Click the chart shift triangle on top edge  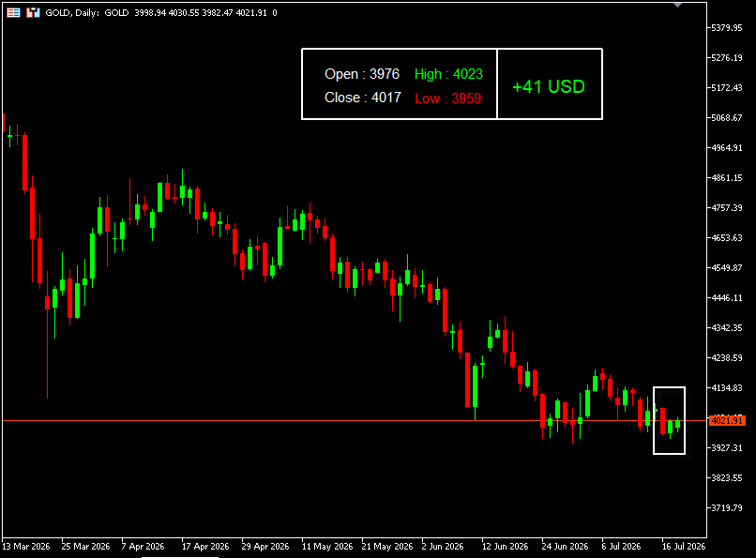[x=677, y=5]
